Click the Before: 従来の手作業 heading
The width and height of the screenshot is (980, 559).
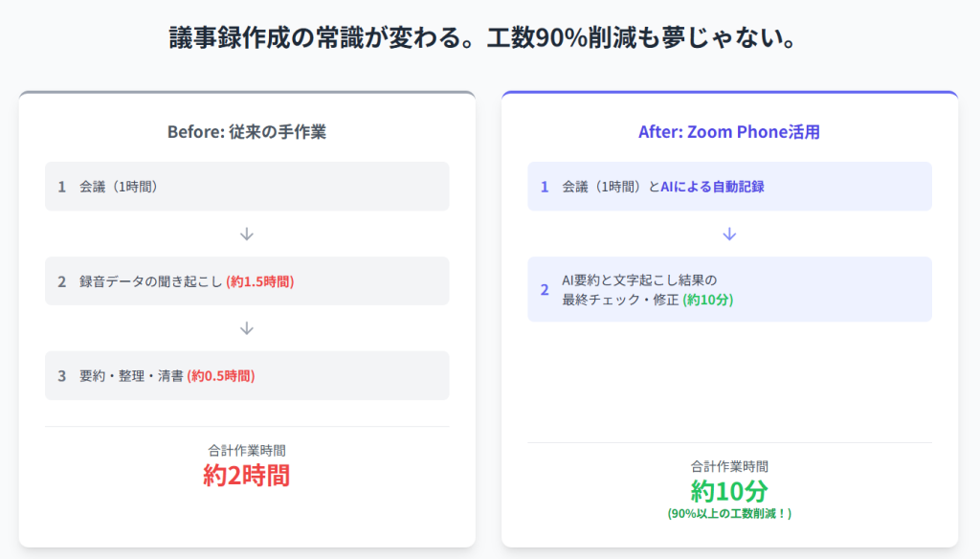247,132
